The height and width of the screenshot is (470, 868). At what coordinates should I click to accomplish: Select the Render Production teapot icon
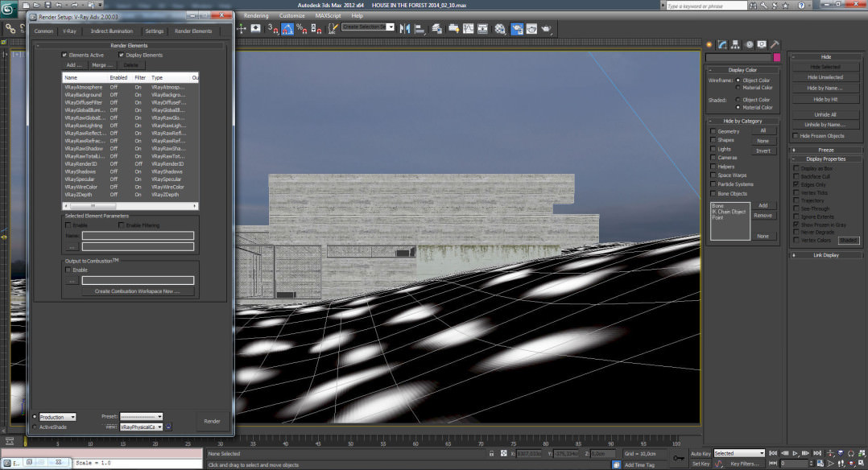pos(547,28)
